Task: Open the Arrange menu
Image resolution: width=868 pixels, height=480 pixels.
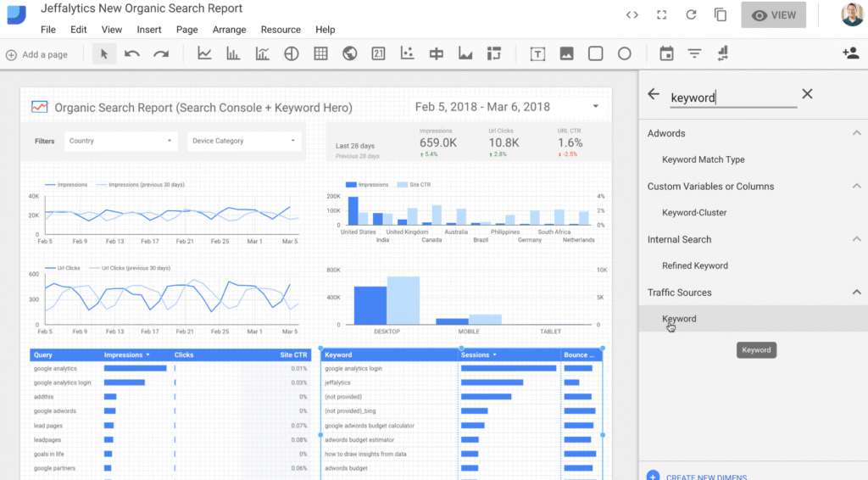Action: (229, 30)
